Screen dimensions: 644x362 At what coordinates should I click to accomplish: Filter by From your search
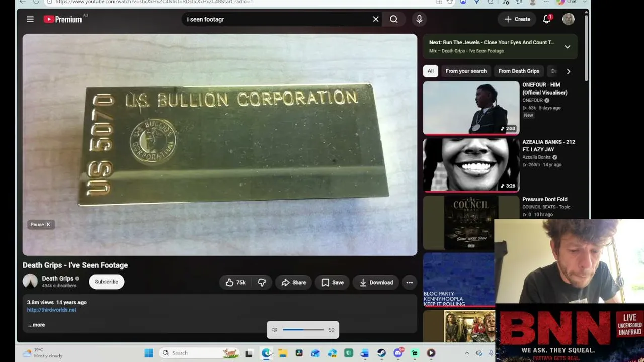[466, 71]
